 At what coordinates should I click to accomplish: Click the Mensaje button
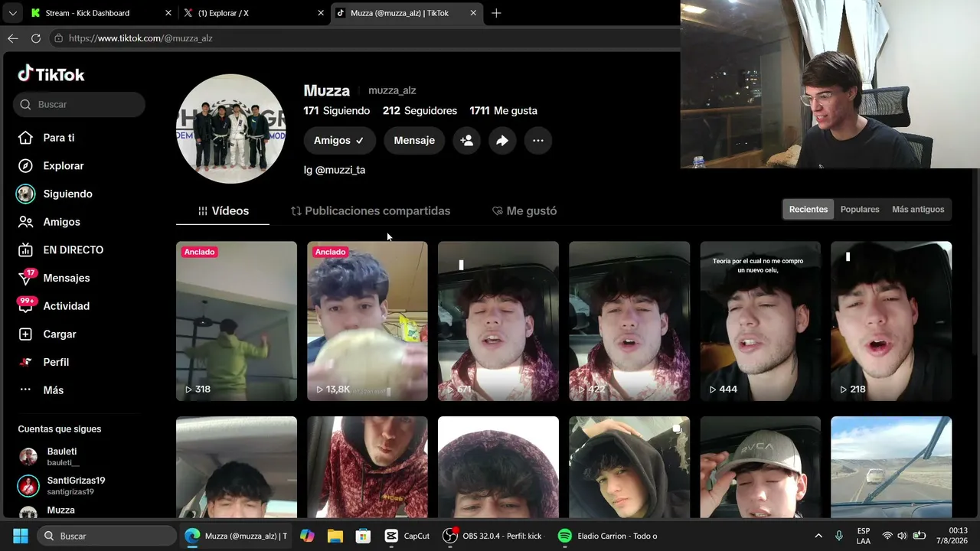pyautogui.click(x=414, y=141)
